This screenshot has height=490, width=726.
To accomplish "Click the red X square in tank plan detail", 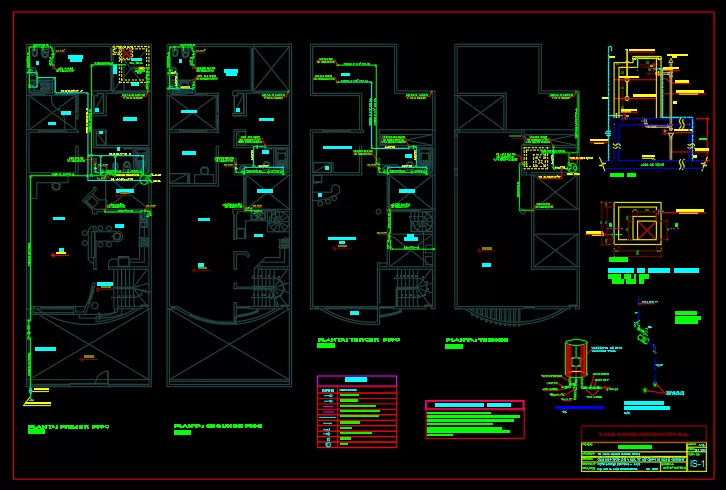I will point(645,230).
